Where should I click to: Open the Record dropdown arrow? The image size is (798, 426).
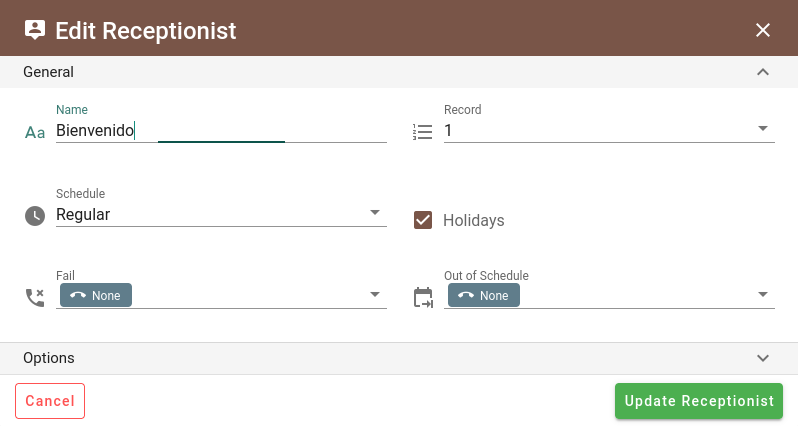tap(762, 128)
